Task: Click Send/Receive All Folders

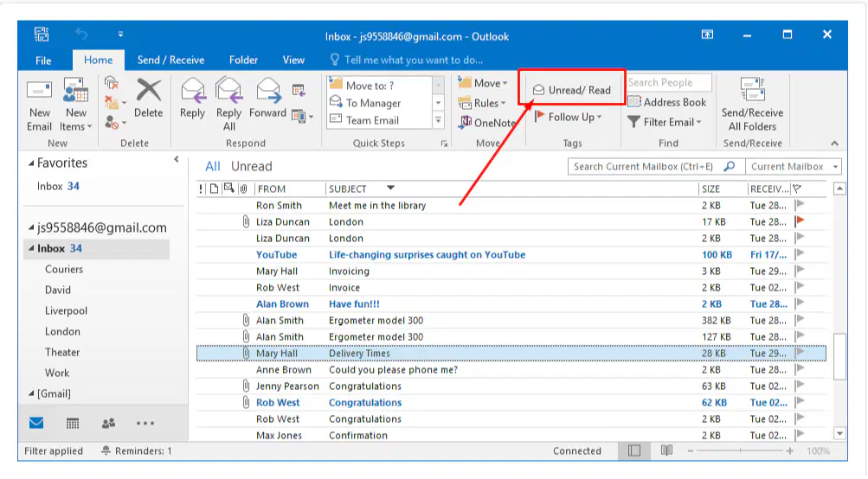Action: coord(752,105)
